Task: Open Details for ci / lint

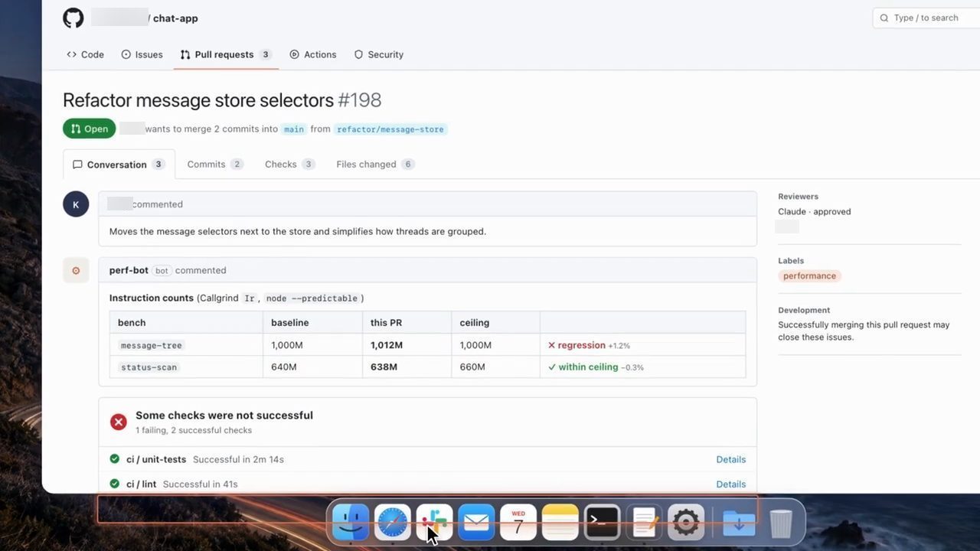Action: 730,484
